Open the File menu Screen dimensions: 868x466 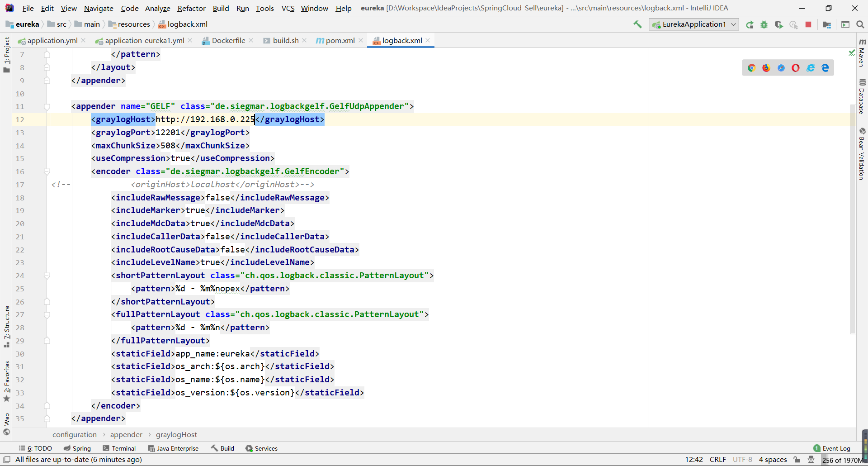(28, 8)
